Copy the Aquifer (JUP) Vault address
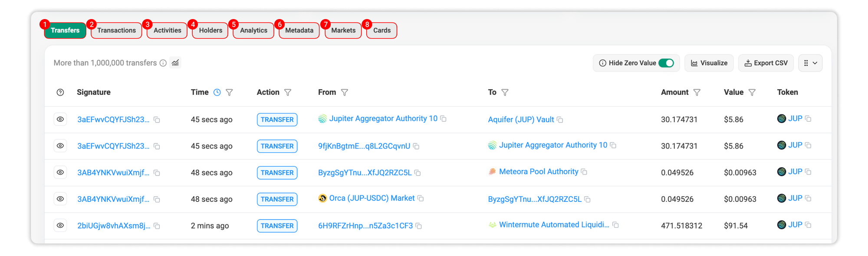The width and height of the screenshot is (868, 256). (560, 120)
